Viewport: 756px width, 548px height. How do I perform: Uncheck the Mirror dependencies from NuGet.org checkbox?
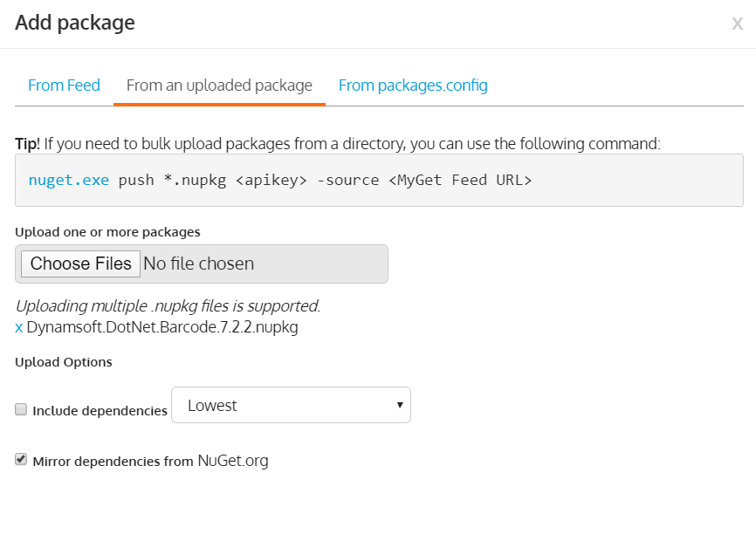click(x=21, y=459)
